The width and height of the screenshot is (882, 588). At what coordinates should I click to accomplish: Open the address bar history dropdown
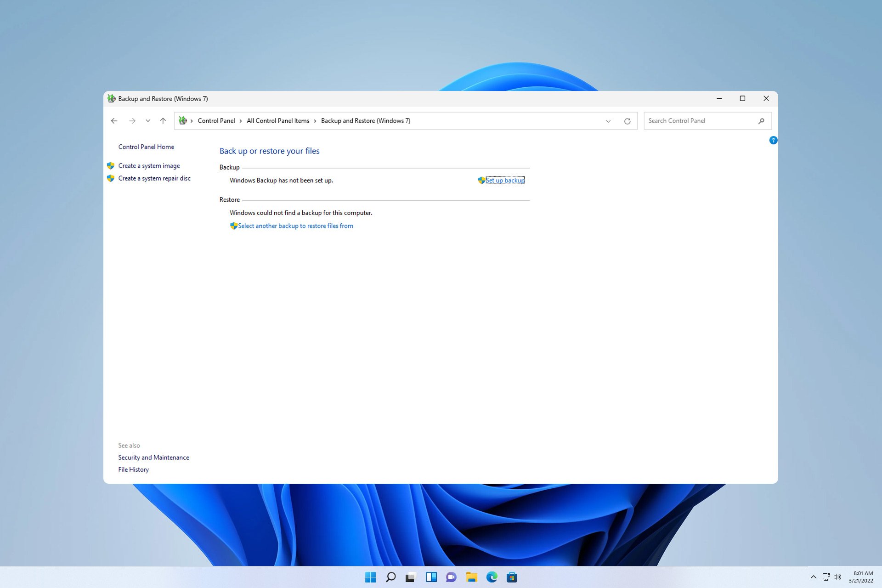[x=608, y=121]
